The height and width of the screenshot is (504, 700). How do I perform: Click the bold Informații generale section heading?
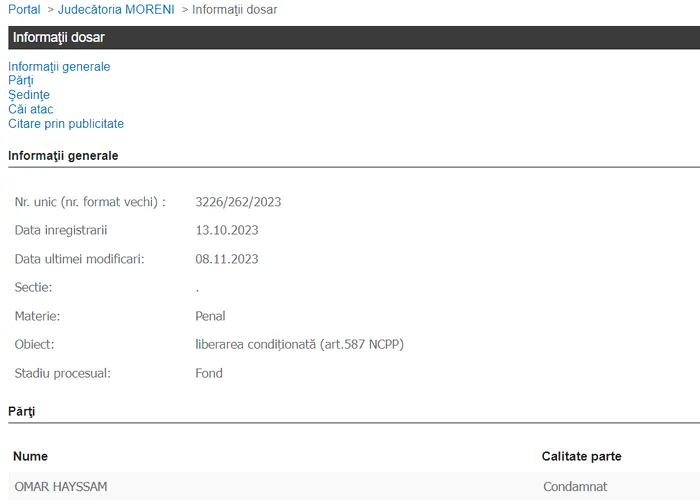click(63, 156)
